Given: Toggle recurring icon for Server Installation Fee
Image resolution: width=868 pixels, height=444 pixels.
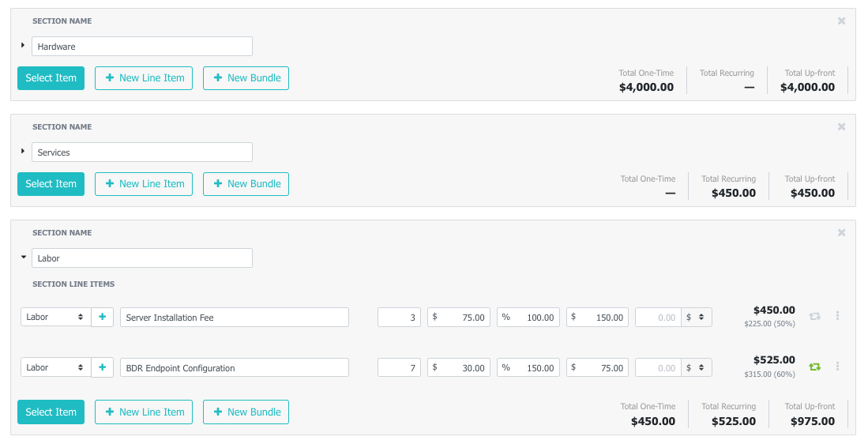Looking at the screenshot, I should pyautogui.click(x=814, y=317).
